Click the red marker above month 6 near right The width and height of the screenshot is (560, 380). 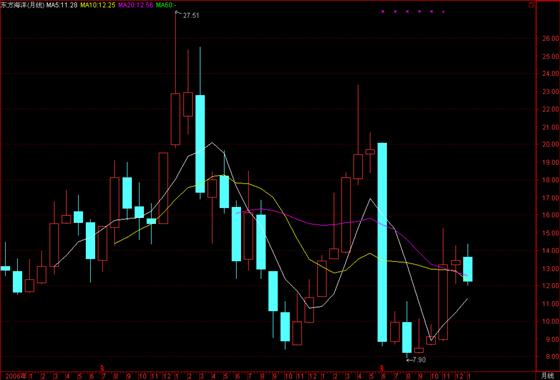[x=382, y=367]
